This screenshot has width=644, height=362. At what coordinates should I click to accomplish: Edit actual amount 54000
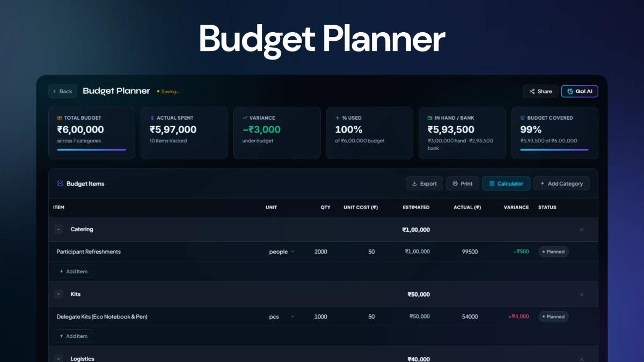[x=470, y=316]
